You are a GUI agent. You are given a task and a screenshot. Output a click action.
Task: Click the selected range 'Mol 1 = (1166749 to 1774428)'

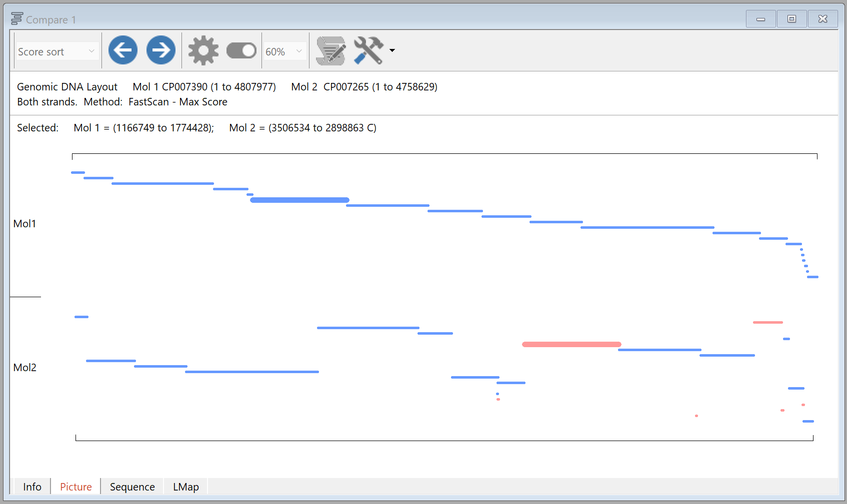143,128
